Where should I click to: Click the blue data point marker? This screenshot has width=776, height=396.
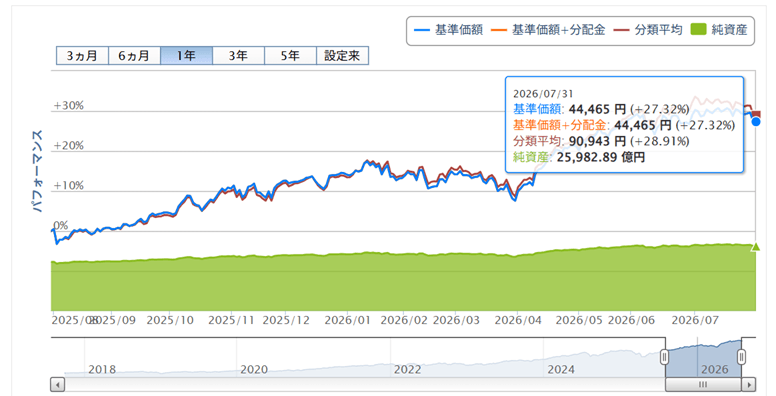point(756,121)
